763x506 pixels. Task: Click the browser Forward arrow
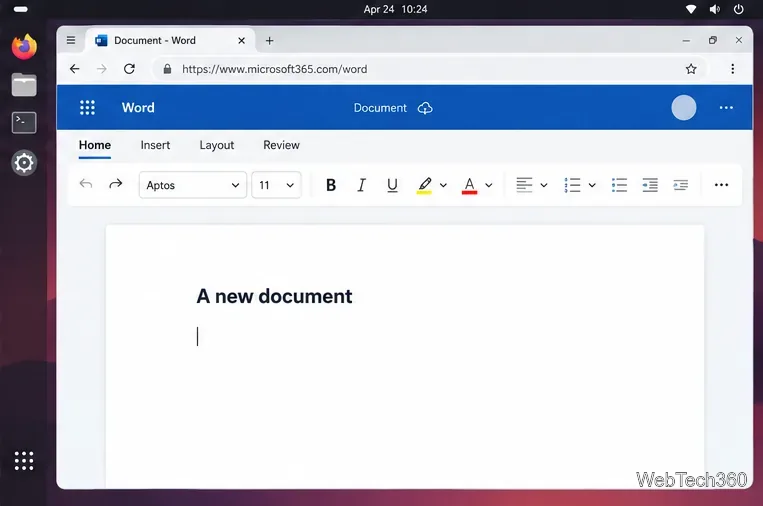tap(102, 69)
